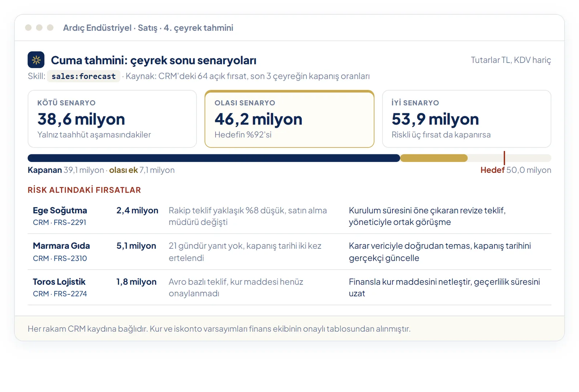The image size is (579, 392).
Task: Click the 'Finansla kur maddesini netleştir' action
Action: (444, 287)
